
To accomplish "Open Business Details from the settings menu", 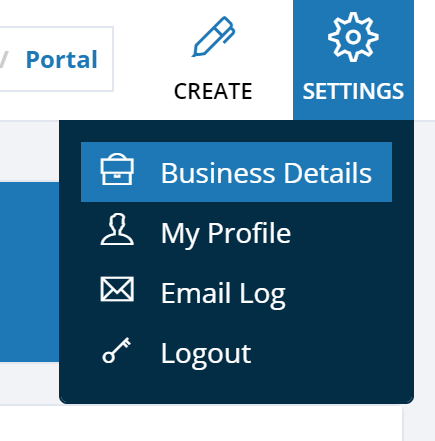I will [236, 172].
